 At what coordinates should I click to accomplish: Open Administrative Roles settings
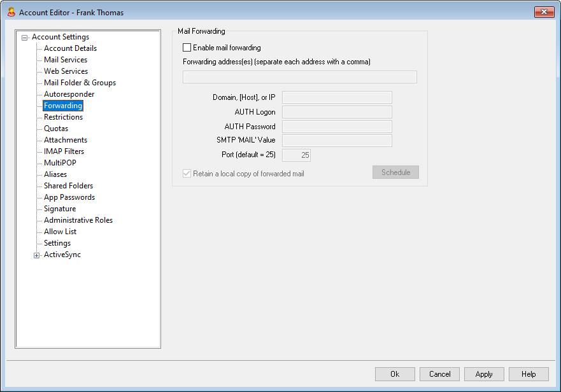click(78, 220)
